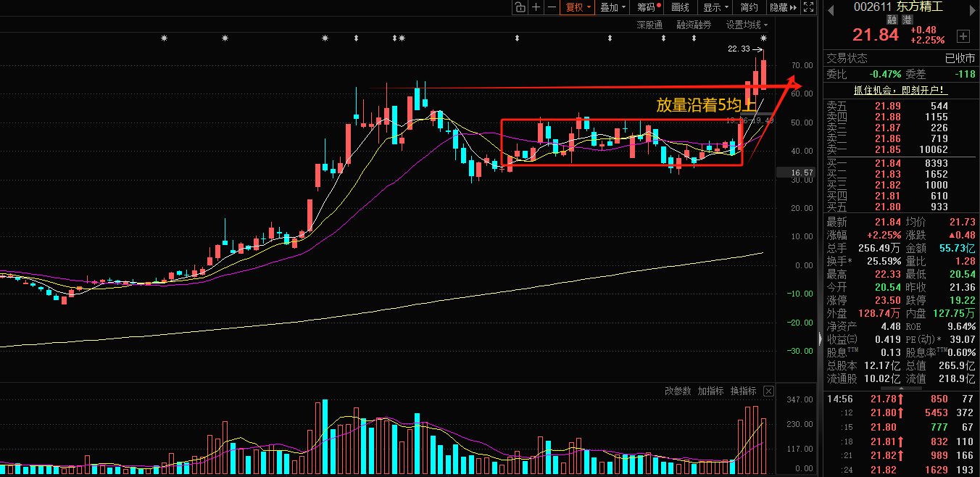Select the 画线 drawing tool
Viewport: 980px width, 477px height.
pos(681,7)
